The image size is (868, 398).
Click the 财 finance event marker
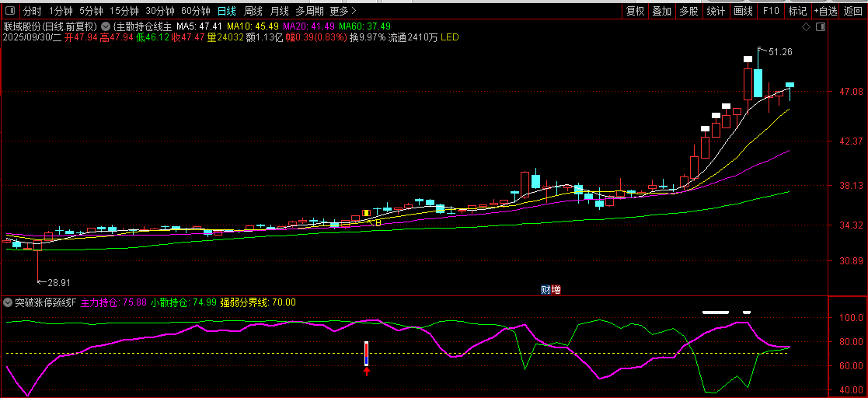click(546, 290)
